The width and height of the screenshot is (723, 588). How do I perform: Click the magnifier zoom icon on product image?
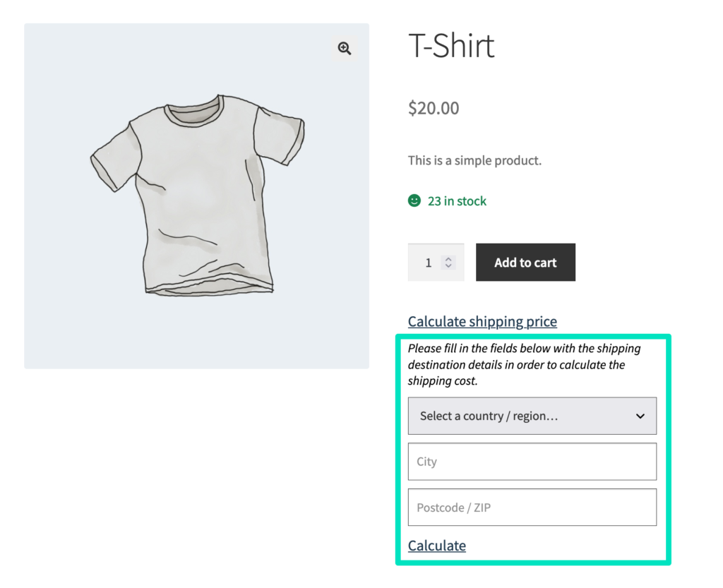[x=345, y=48]
